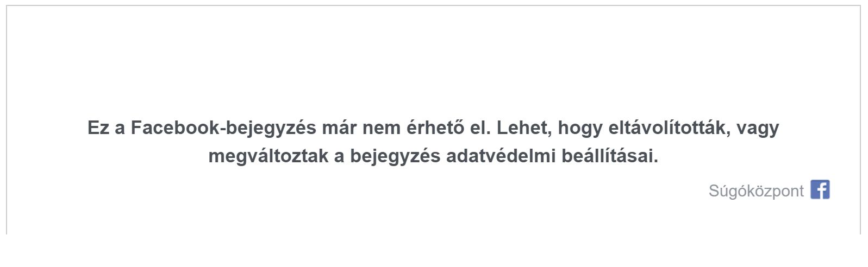Image resolution: width=868 pixels, height=267 pixels.
Task: Click the words 'adatvédelmi beállításai'
Action: [x=552, y=156]
